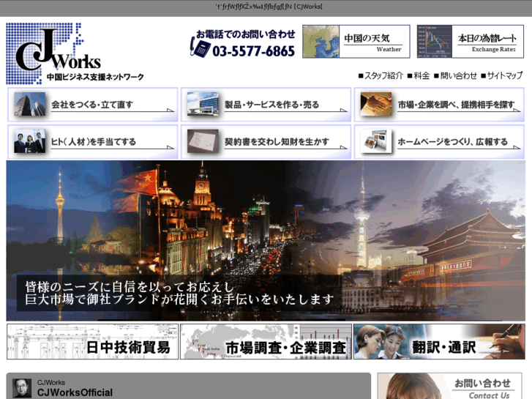Click the web pages icon in ホームページをつくり、広報する
The width and height of the screenshot is (532, 399).
pyautogui.click(x=376, y=141)
